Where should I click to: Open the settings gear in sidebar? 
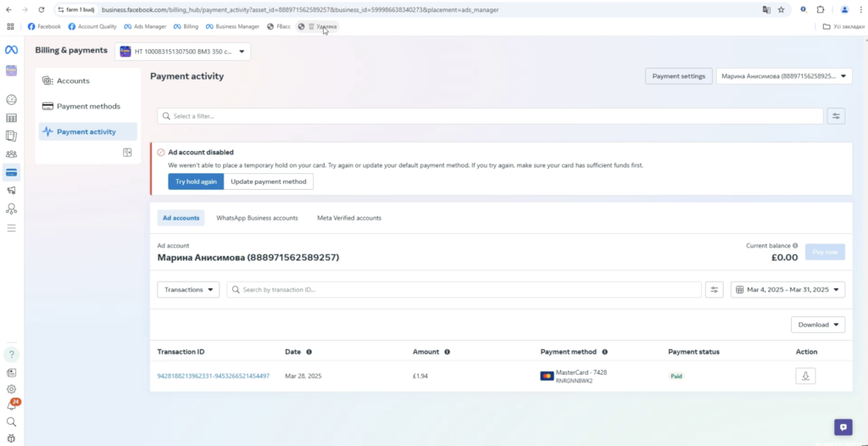tap(11, 388)
